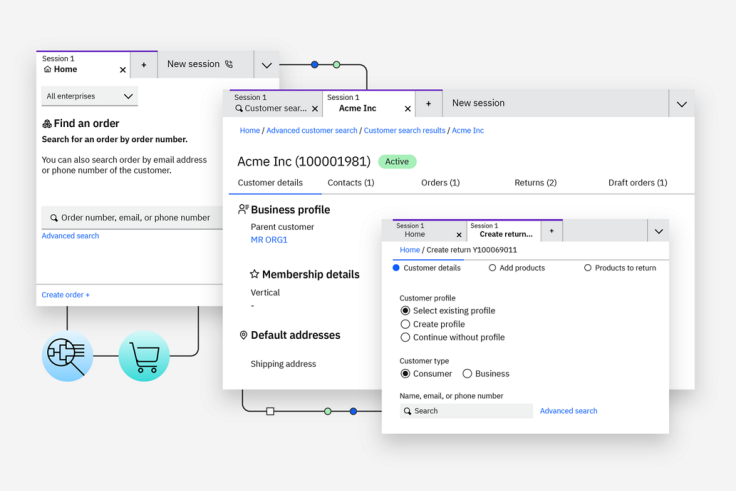Click the order search magnifier circle icon

coord(67,357)
